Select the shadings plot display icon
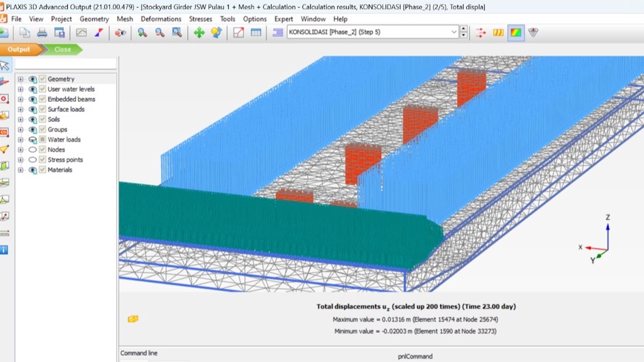Screen dimensions: 644x362 tap(515, 32)
